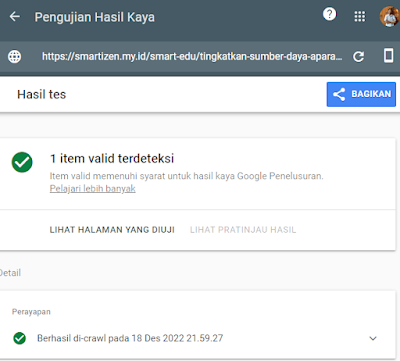Click the Berhasil di-crawl pada 18 Des text

click(130, 338)
